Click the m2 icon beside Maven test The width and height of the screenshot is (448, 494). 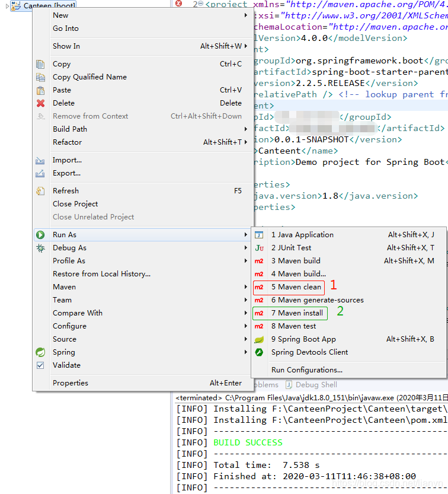(x=259, y=326)
